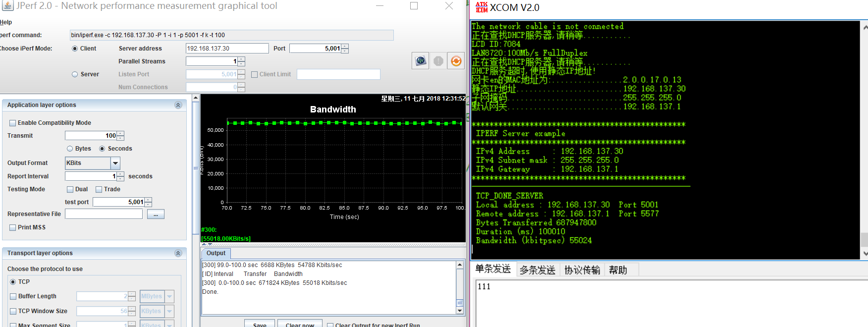Screen dimensions: 868x327
Task: Click the Bytes Transferred 687947800 terminal line
Action: (536, 222)
